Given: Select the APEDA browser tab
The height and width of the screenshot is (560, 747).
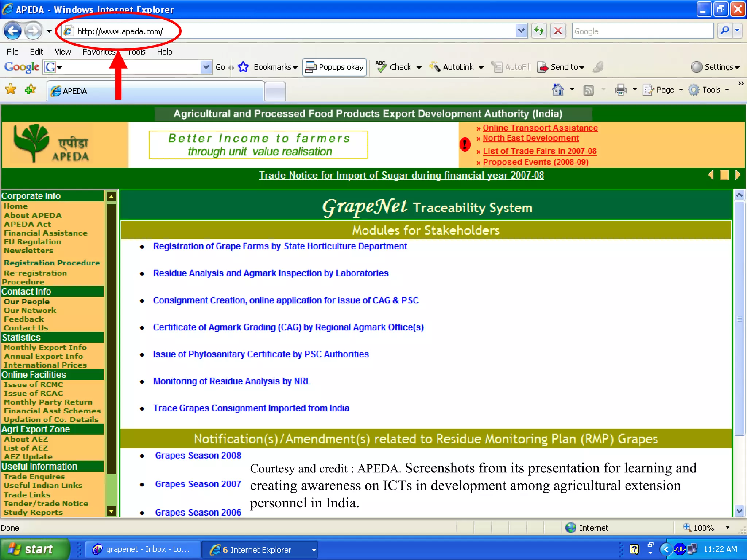Looking at the screenshot, I should tap(155, 91).
